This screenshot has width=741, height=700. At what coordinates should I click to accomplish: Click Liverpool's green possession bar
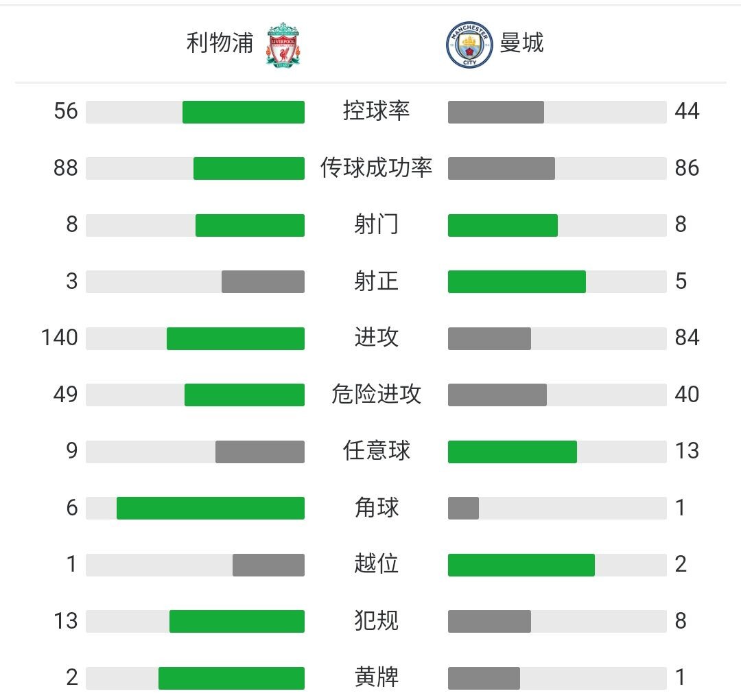click(244, 112)
